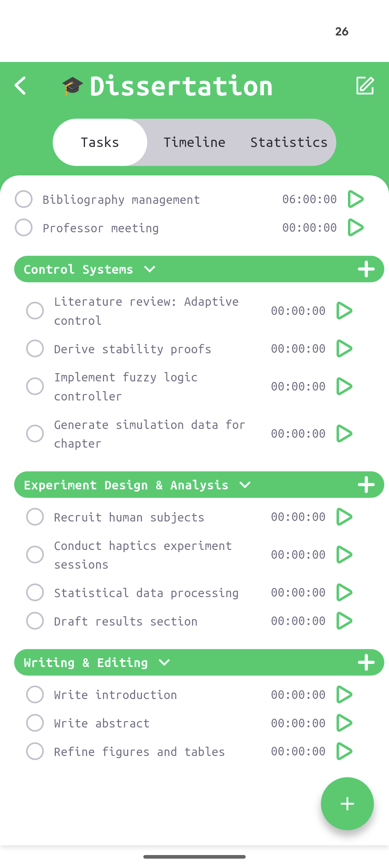Collapse the Experiment Design & Analysis section
The image size is (389, 868).
click(245, 484)
